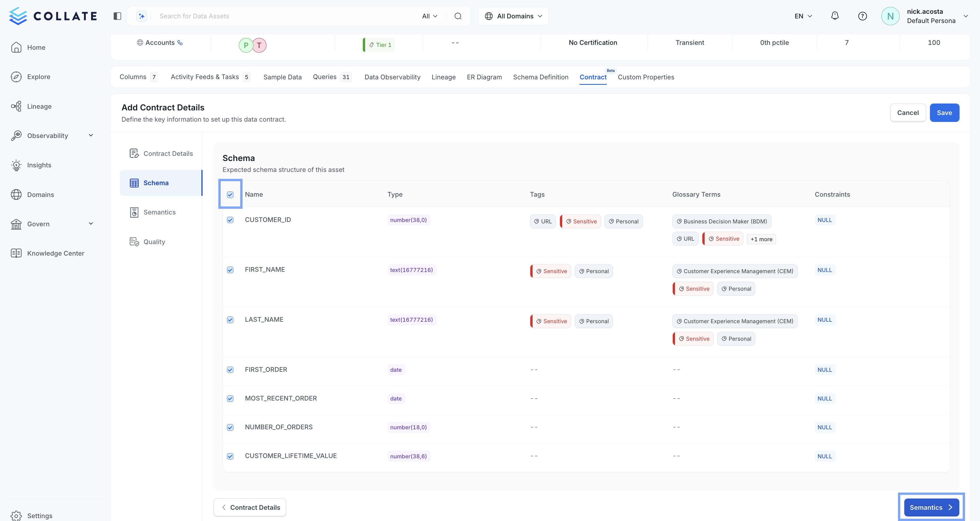The width and height of the screenshot is (980, 521).
Task: Click the search magnifier icon
Action: point(458,16)
